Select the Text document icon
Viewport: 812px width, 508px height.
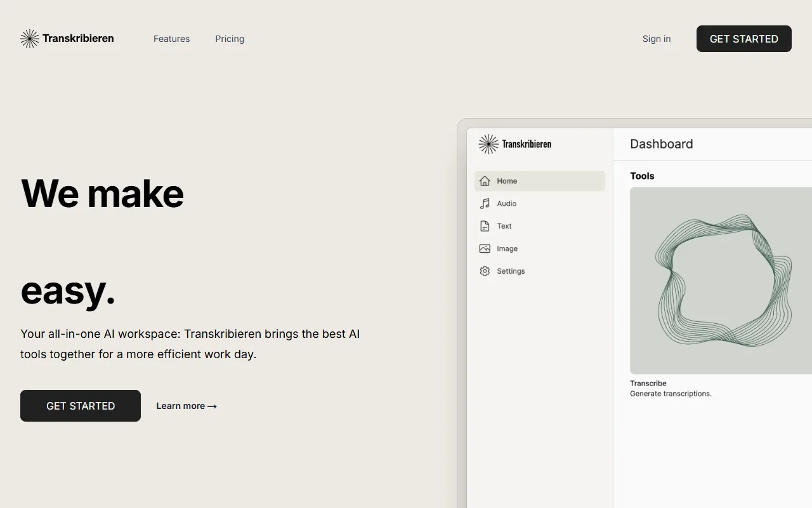(485, 226)
